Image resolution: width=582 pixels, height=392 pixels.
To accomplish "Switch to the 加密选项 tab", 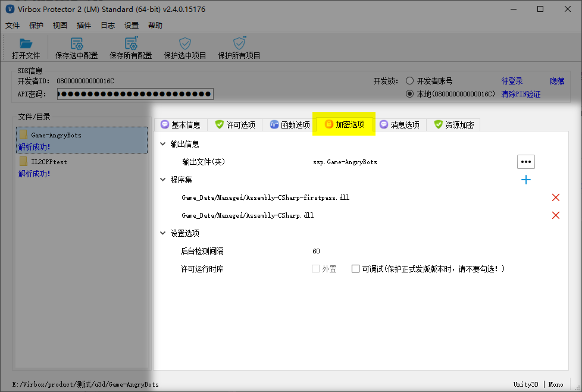I will coord(345,124).
